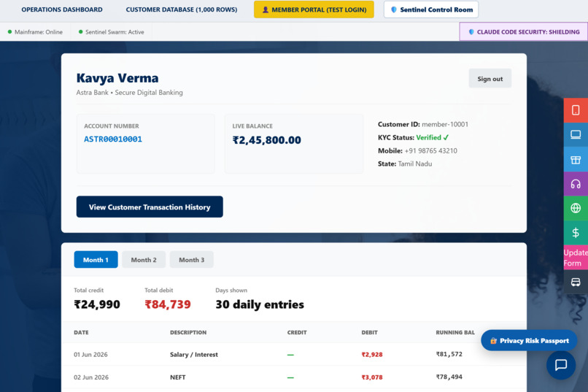Open the round chat bubble button

[x=560, y=364]
